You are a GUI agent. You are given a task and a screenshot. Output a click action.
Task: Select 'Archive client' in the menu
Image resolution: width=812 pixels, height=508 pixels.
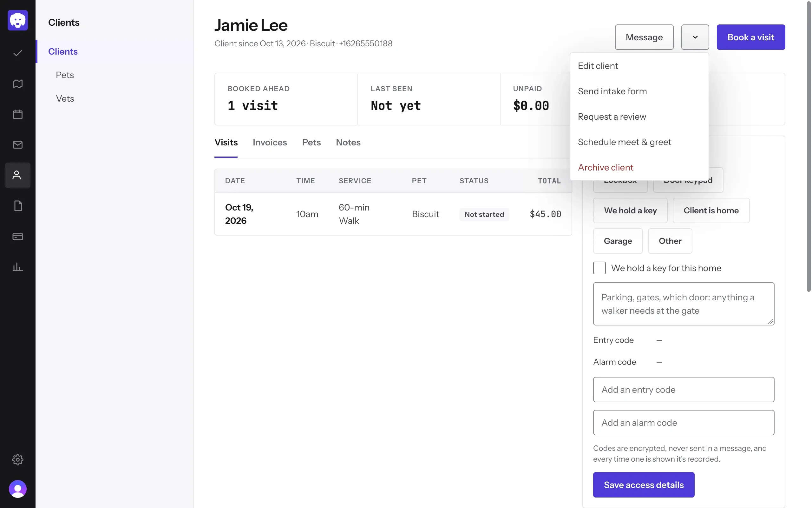[639, 167]
